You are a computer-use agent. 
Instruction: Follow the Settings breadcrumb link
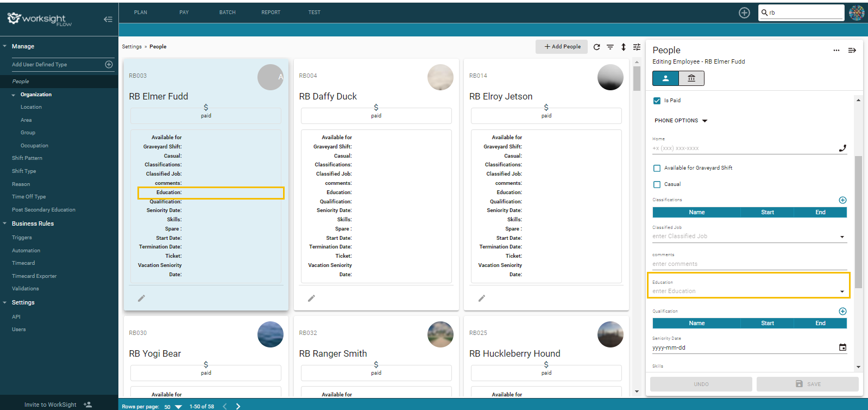click(131, 47)
